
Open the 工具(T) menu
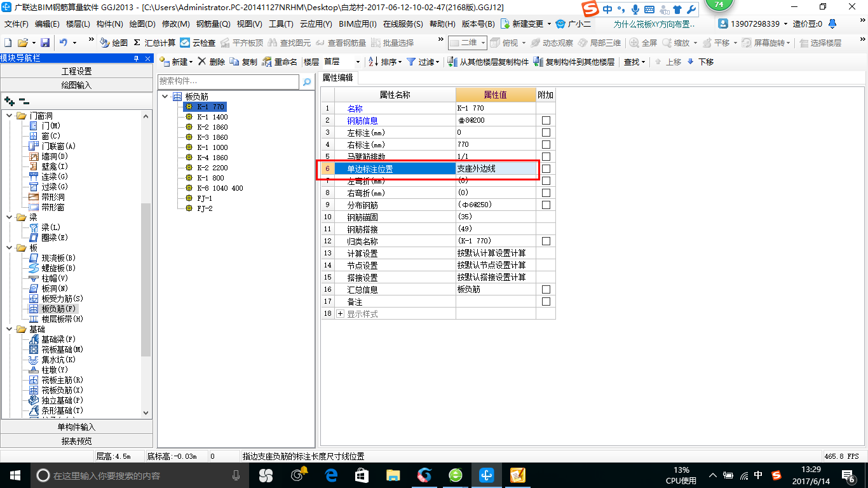point(281,24)
